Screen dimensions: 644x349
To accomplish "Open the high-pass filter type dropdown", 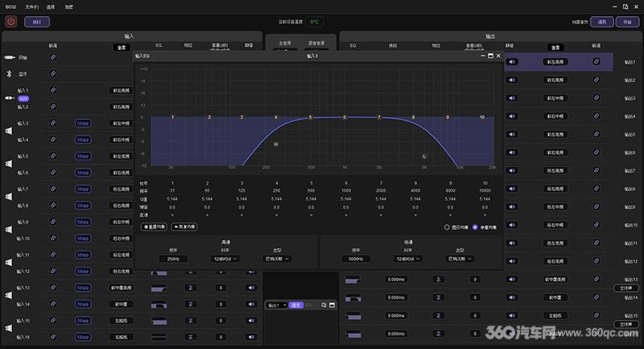I will 277,259.
